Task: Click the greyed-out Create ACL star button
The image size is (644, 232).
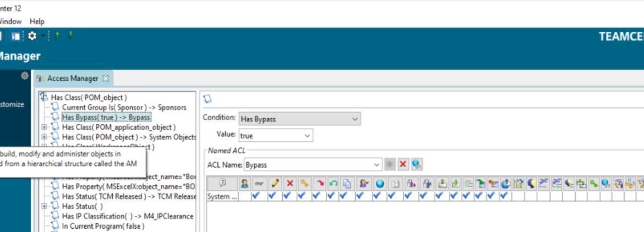Action: tap(390, 164)
